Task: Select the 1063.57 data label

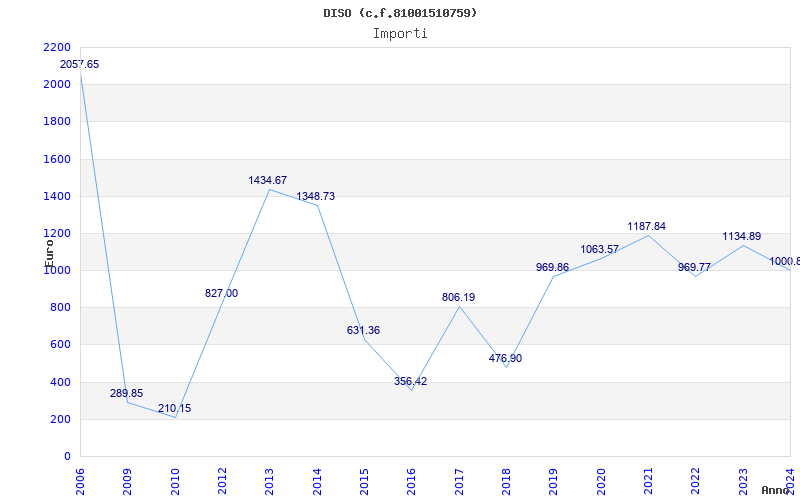Action: coord(599,249)
